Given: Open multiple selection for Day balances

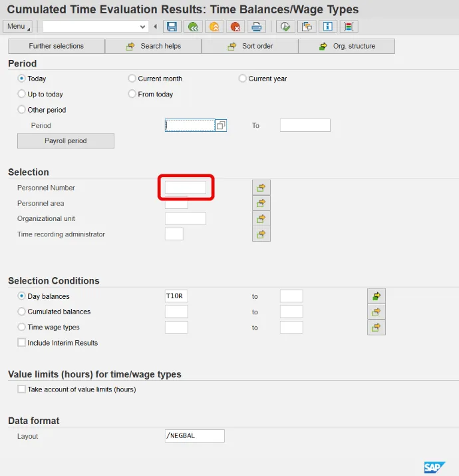Looking at the screenshot, I should click(376, 296).
